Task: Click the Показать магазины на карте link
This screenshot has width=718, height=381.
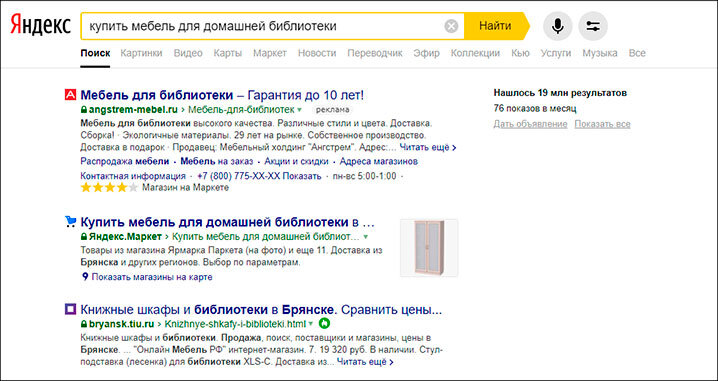Action: [152, 277]
